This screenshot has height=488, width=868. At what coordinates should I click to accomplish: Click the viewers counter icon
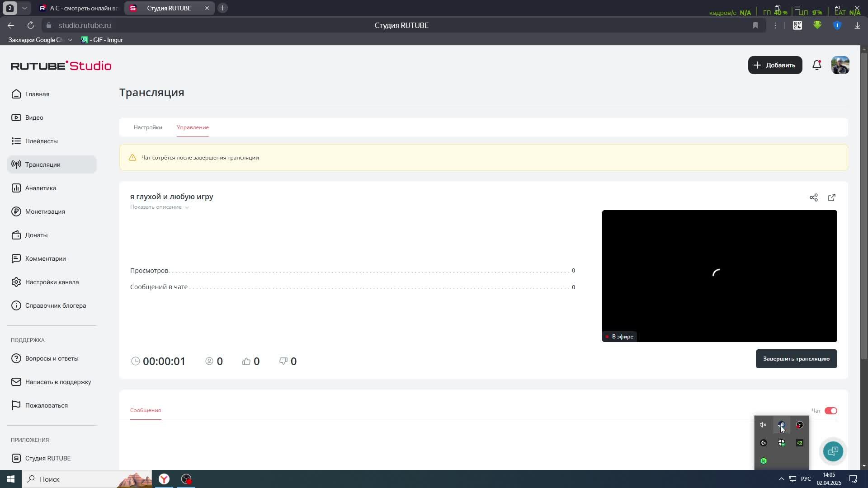pos(209,361)
